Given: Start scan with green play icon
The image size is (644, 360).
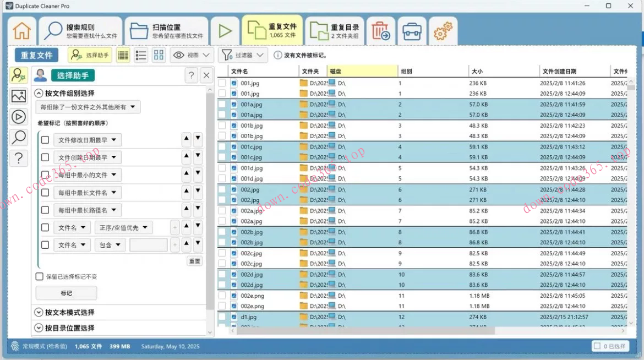Looking at the screenshot, I should [x=225, y=31].
